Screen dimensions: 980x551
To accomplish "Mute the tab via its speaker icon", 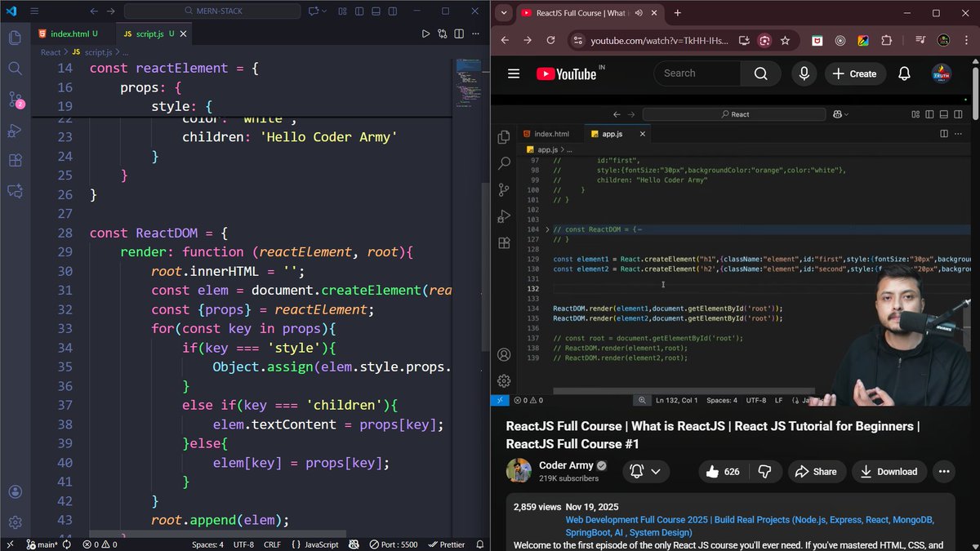I will click(638, 13).
